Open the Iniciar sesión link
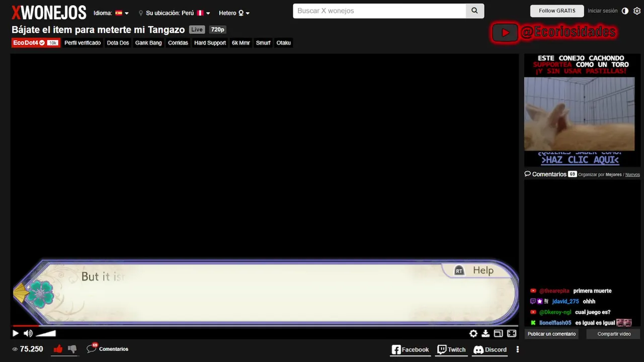The height and width of the screenshot is (362, 644). (x=602, y=11)
